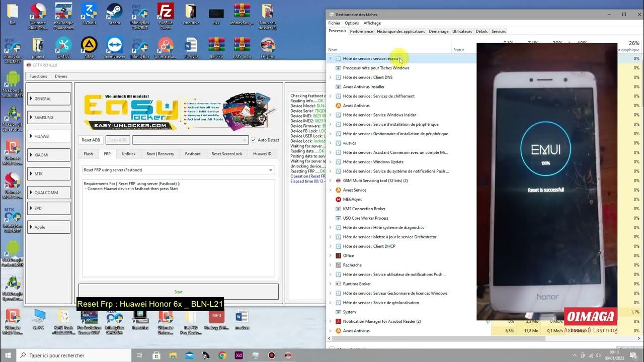This screenshot has height=362, width=644.
Task: Open Task Manager Performance tab
Action: pyautogui.click(x=361, y=31)
